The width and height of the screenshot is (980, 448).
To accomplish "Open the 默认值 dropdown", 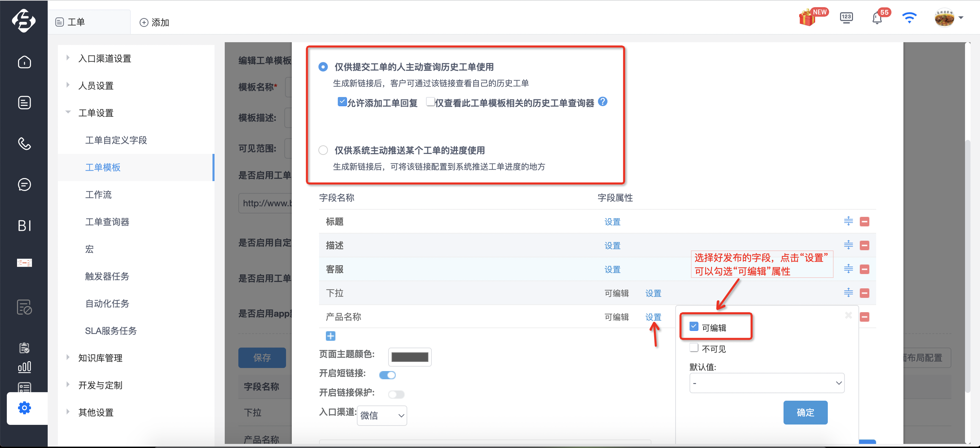I will pos(766,383).
